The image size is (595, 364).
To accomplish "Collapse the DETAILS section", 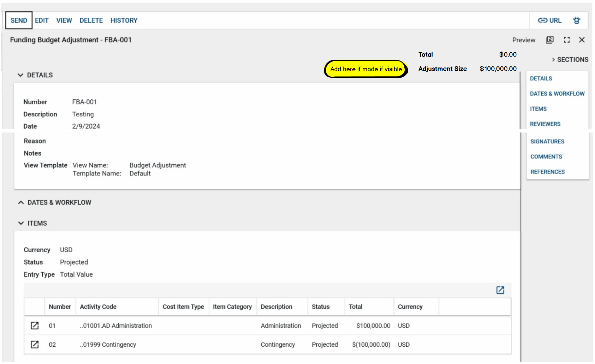I will coord(21,75).
